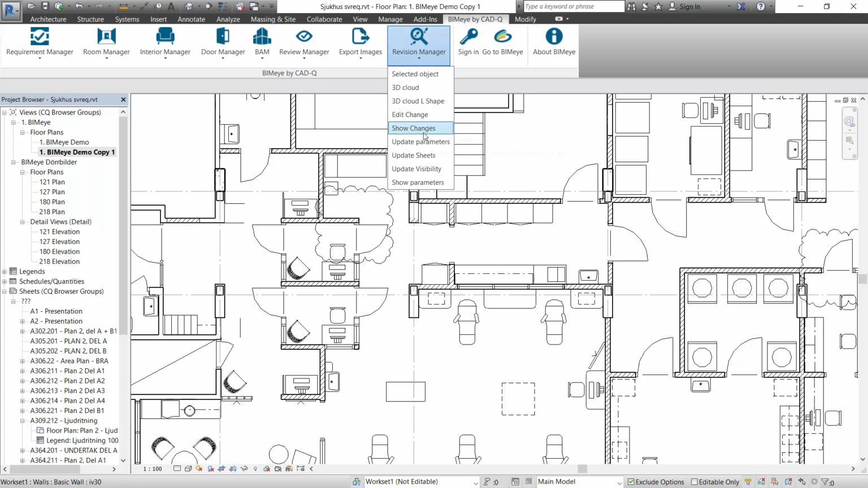This screenshot has width=868, height=488.
Task: Open the Interior Manager tool
Action: click(x=165, y=43)
